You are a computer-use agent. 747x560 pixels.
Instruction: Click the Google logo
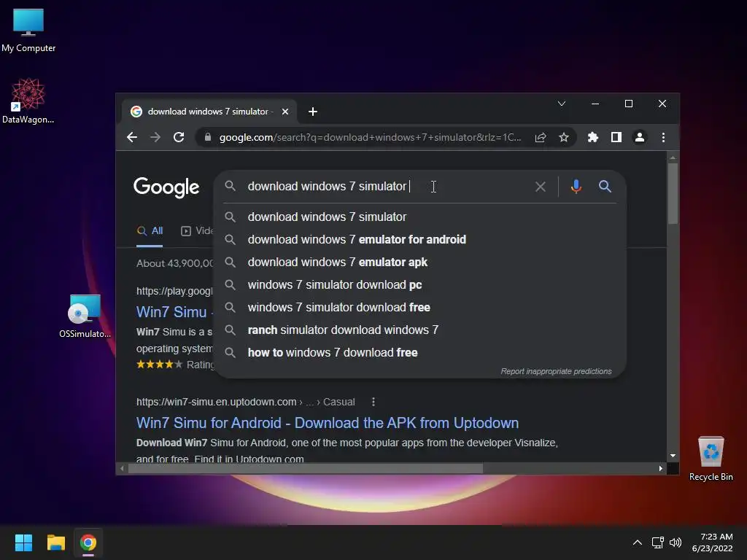166,187
